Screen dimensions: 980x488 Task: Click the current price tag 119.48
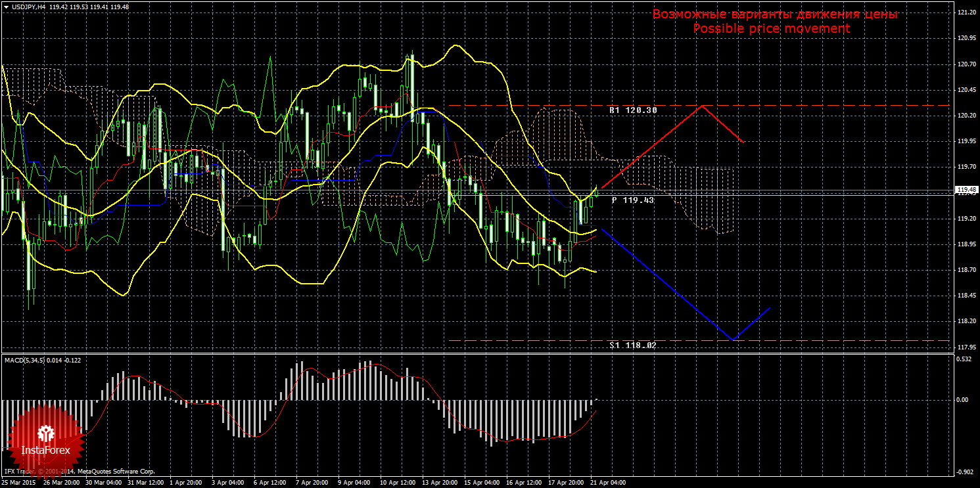(966, 190)
